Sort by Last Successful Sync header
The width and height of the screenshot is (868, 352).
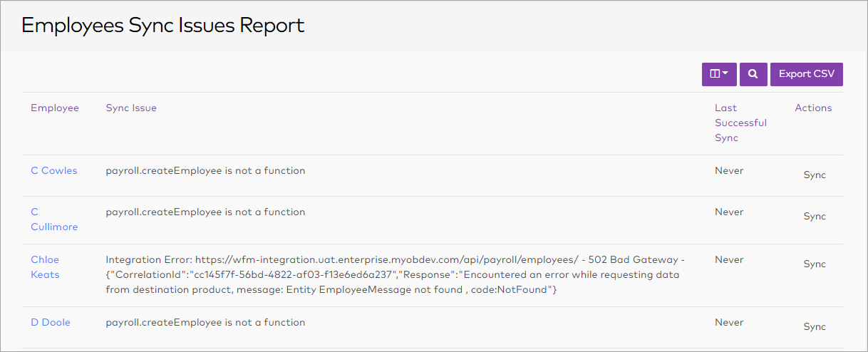tap(740, 123)
